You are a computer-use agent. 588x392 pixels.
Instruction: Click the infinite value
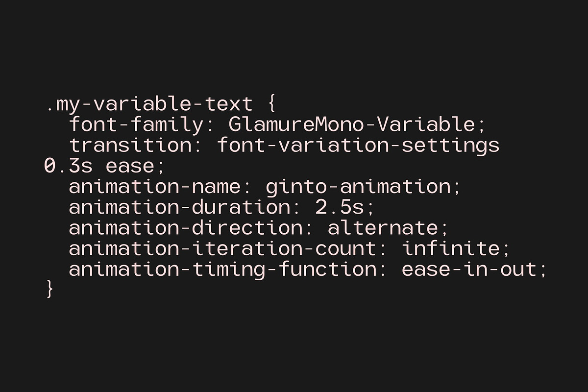pos(451,249)
